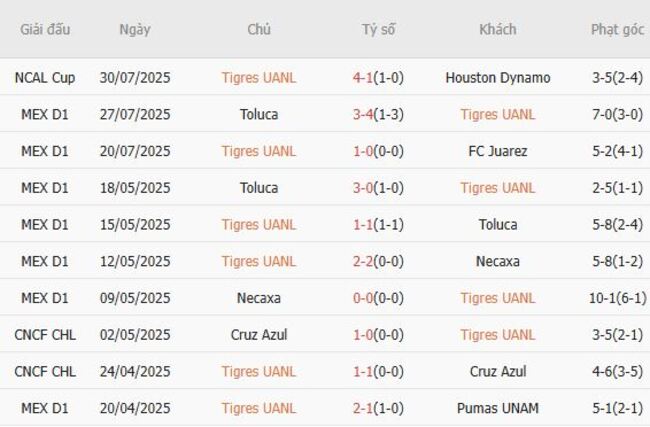The height and width of the screenshot is (427, 650).
Task: Click the 'Giải đấu' column header
Action: (45, 29)
